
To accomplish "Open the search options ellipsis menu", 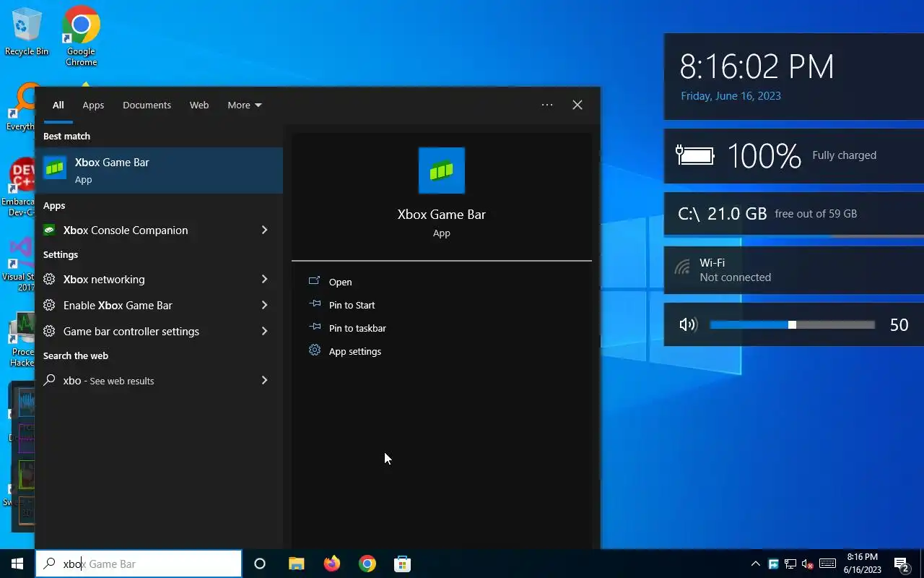I will point(547,105).
